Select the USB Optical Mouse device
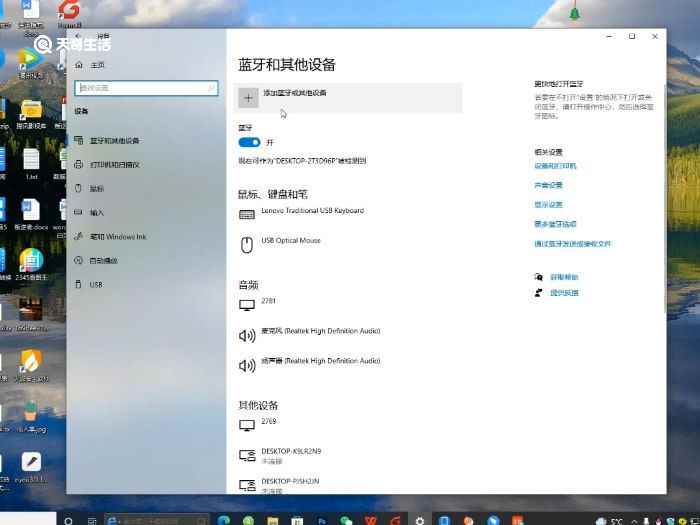Viewport: 700px width, 525px height. point(291,240)
